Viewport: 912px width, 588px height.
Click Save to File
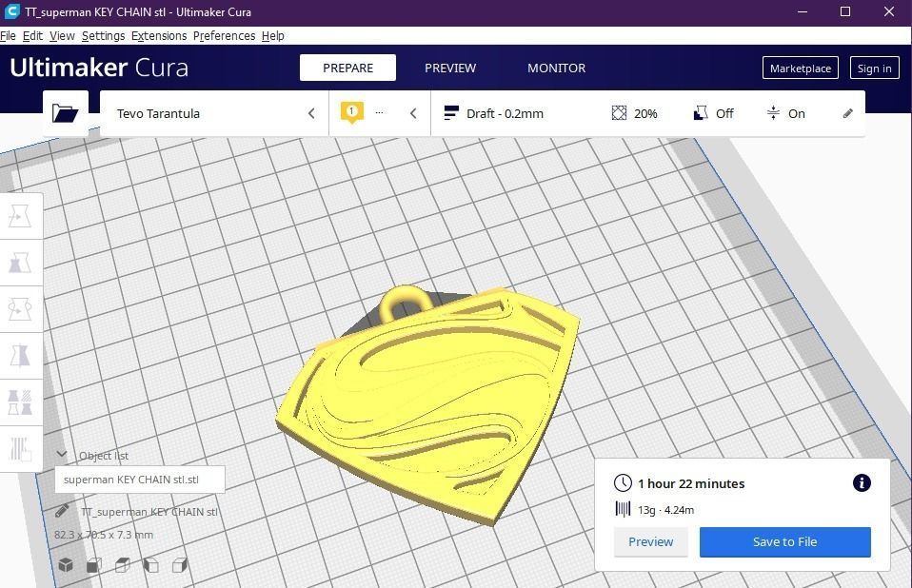(784, 541)
